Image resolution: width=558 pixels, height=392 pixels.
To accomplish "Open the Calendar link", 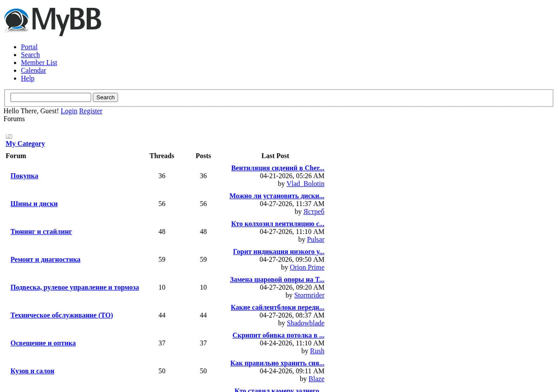I will point(33,71).
